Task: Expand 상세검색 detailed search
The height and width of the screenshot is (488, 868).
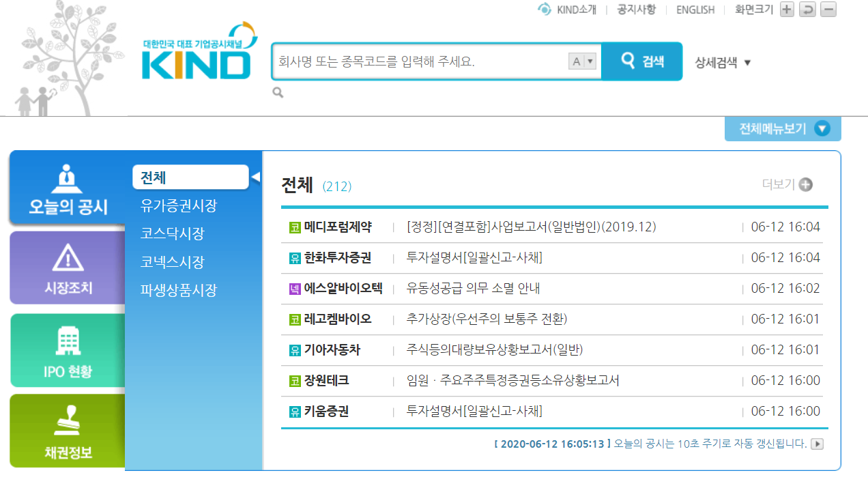Action: [x=723, y=62]
